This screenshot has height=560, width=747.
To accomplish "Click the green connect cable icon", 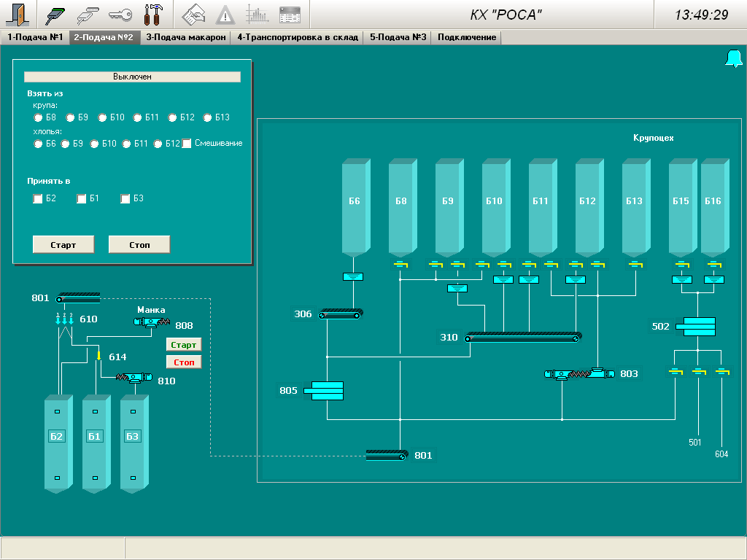I will (x=56, y=15).
